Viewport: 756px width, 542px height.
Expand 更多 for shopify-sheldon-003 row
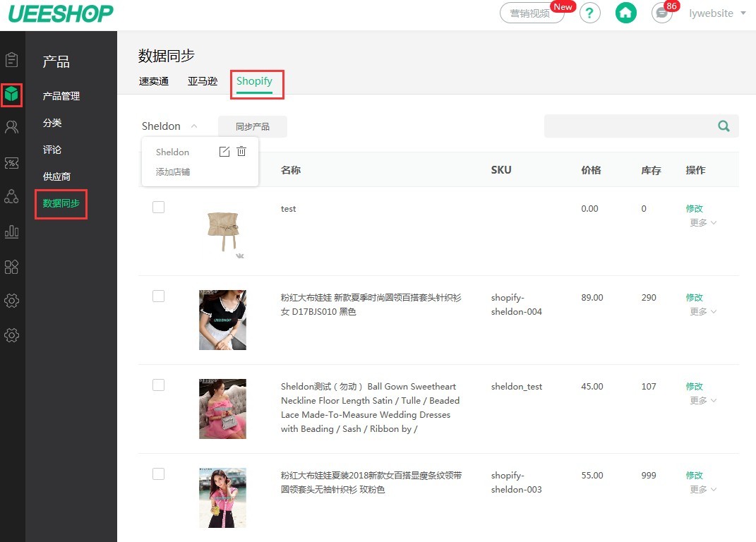pos(703,490)
